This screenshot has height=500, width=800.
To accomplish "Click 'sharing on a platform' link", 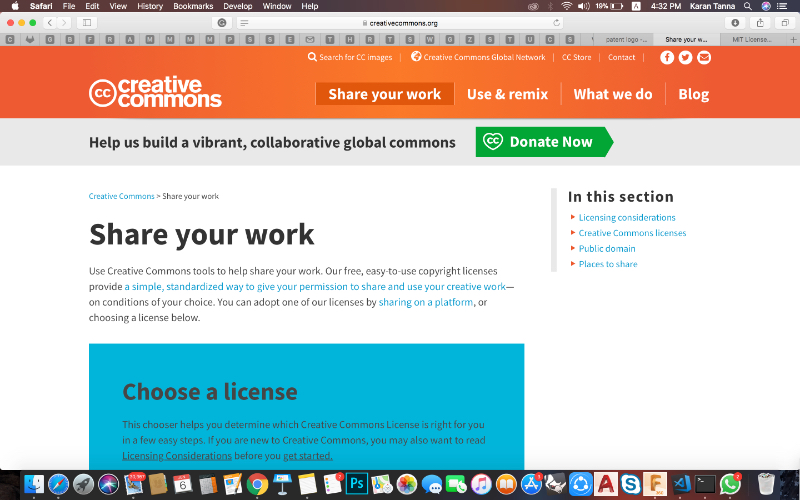I will 426,302.
